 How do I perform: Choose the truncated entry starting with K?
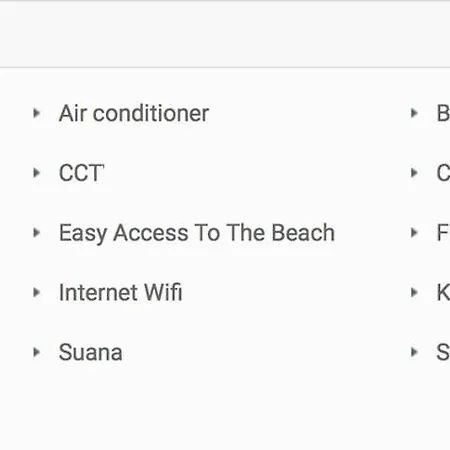(x=443, y=292)
